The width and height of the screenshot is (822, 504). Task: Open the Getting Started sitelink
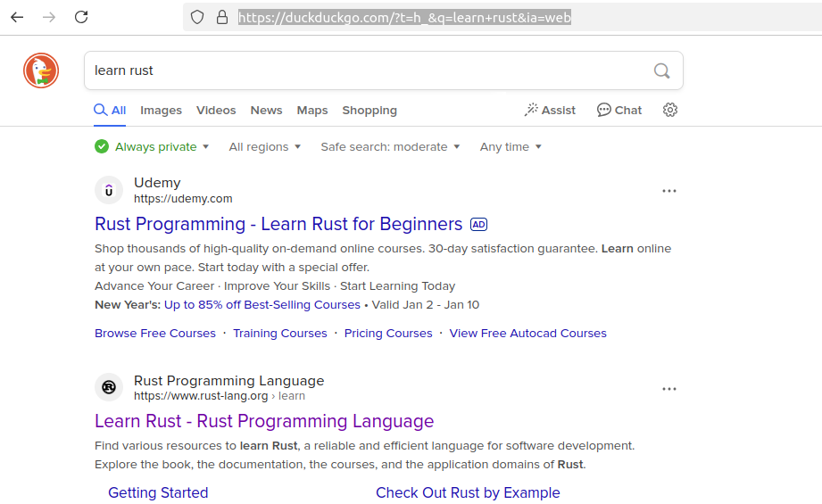158,492
